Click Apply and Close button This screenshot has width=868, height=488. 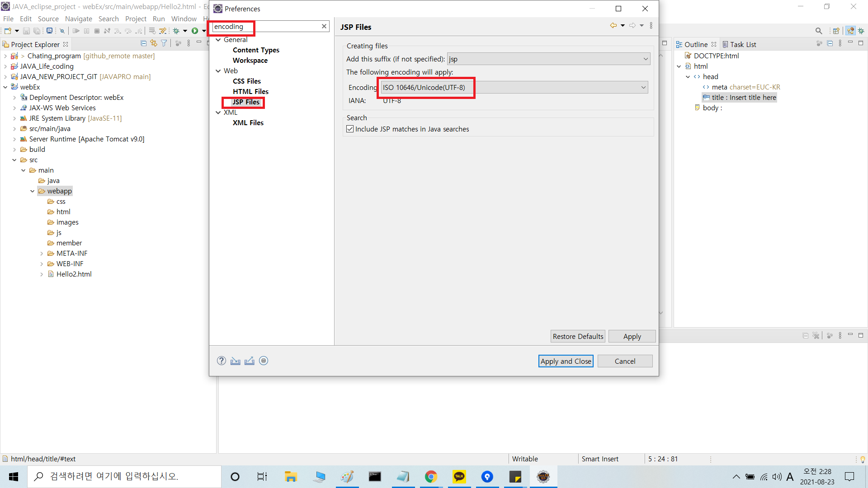coord(566,361)
